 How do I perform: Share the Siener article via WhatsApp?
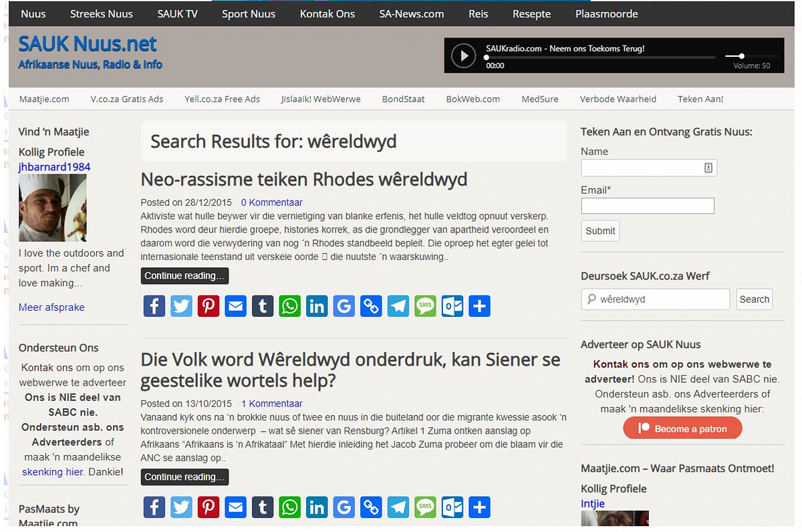pos(290,507)
